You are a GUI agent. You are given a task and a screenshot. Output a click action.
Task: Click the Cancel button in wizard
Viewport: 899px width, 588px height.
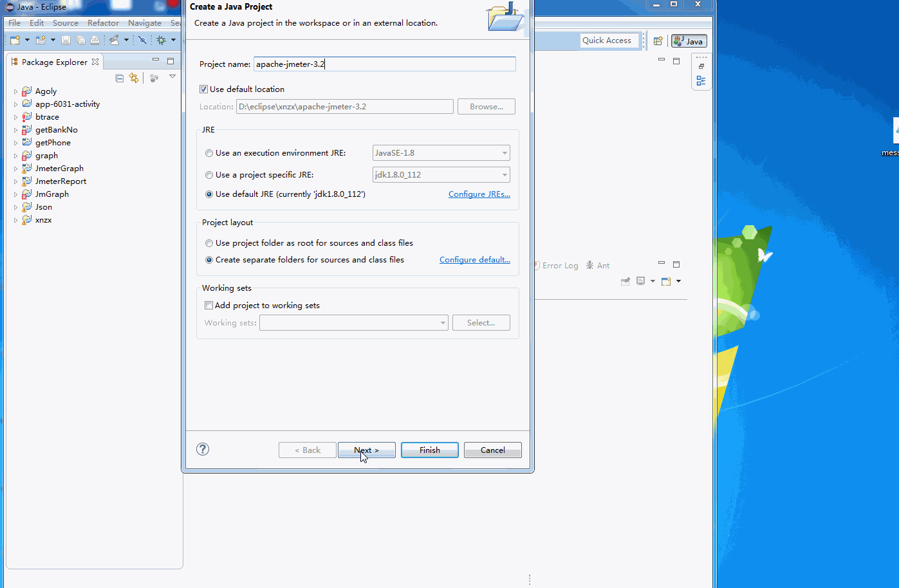(493, 450)
